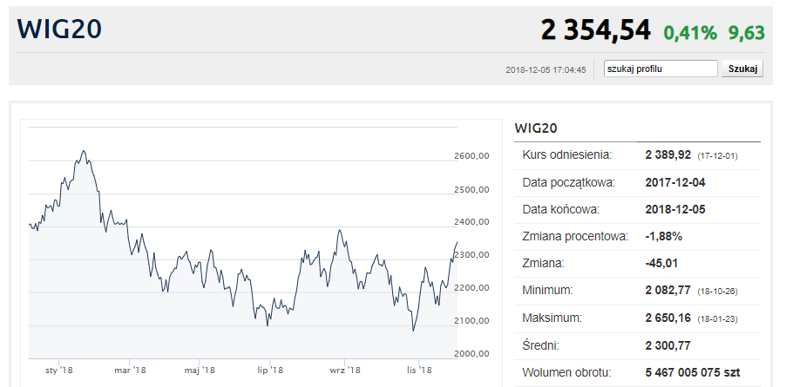Click the mar '18 axis label
This screenshot has width=786, height=387.
(130, 370)
